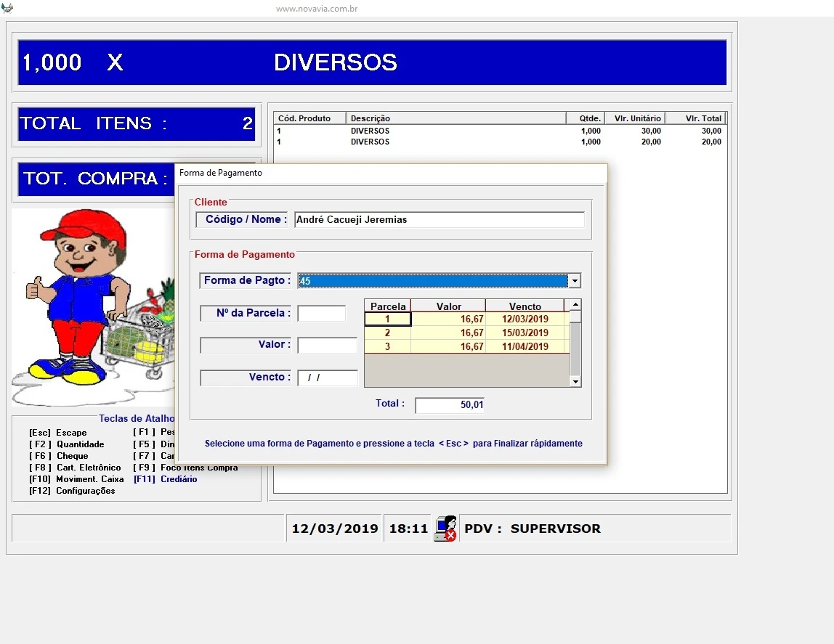The image size is (834, 644).
Task: Click the Vlr. Total column header
Action: coord(695,118)
